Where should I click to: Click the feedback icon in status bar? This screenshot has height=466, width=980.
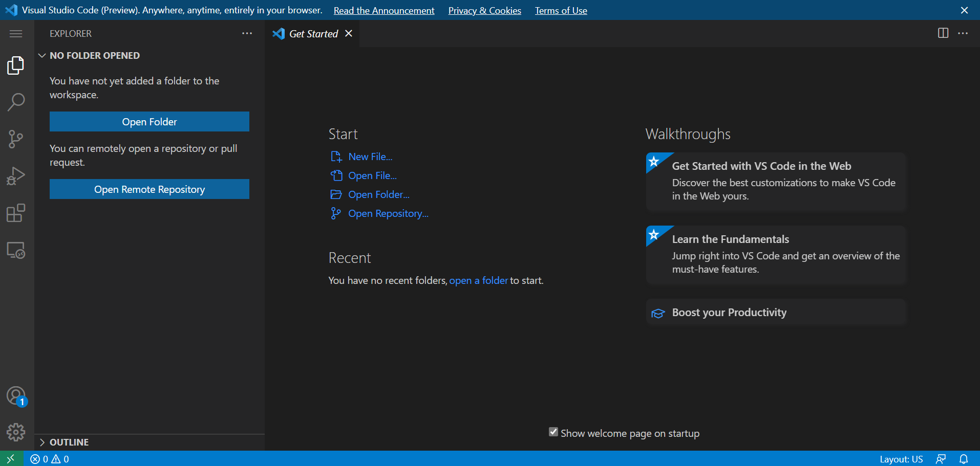click(x=941, y=459)
